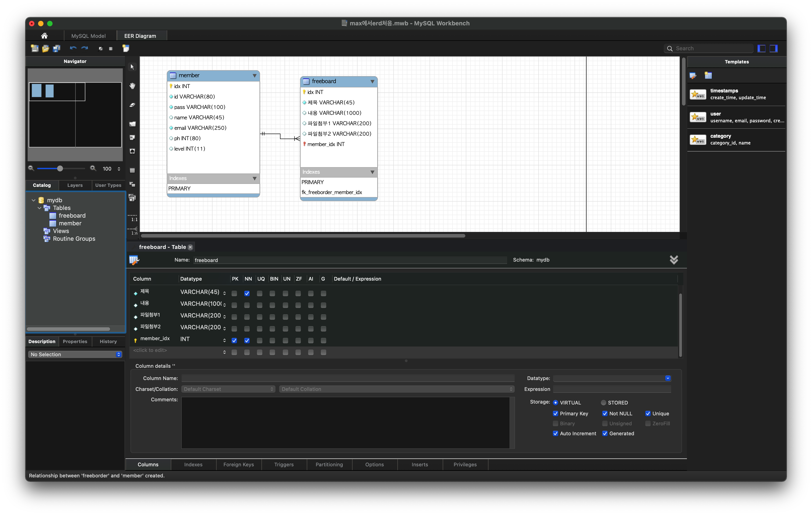
Task: Open the MySQL Model tab
Action: click(88, 36)
